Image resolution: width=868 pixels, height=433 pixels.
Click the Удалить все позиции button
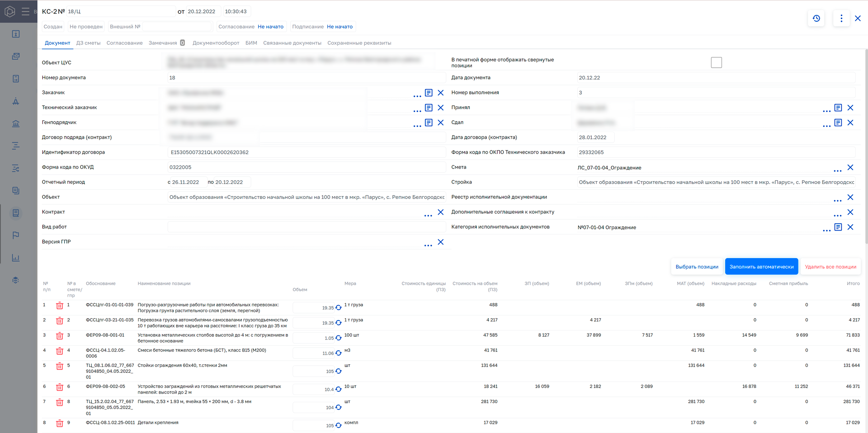(830, 267)
